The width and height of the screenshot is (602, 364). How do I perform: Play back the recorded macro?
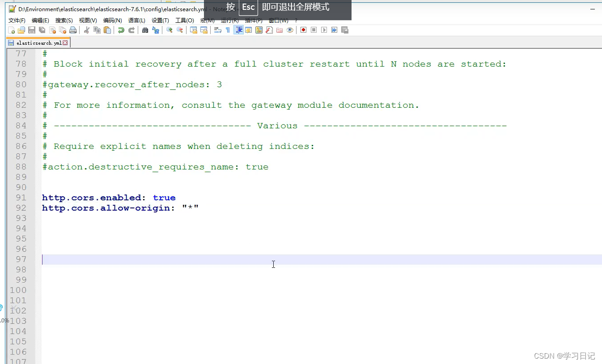point(324,30)
